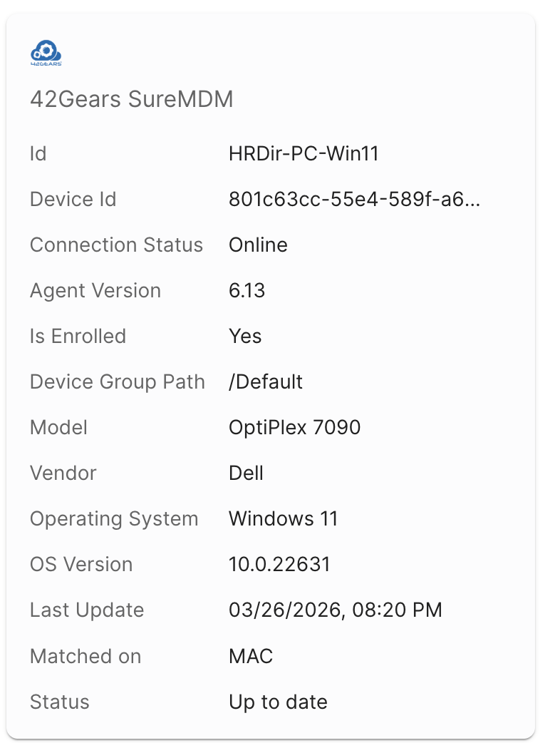Click the 42Gears cloud logo icon
This screenshot has height=743, width=560.
pos(46,53)
